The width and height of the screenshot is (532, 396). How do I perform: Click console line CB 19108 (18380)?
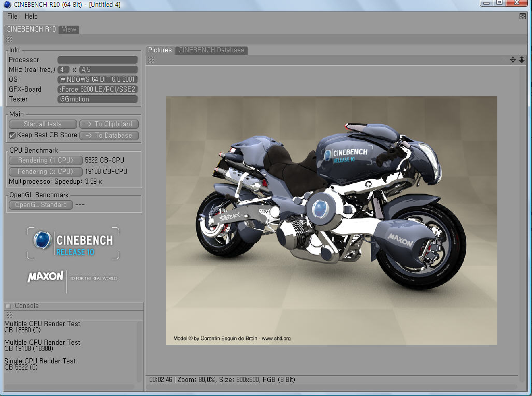click(28, 348)
